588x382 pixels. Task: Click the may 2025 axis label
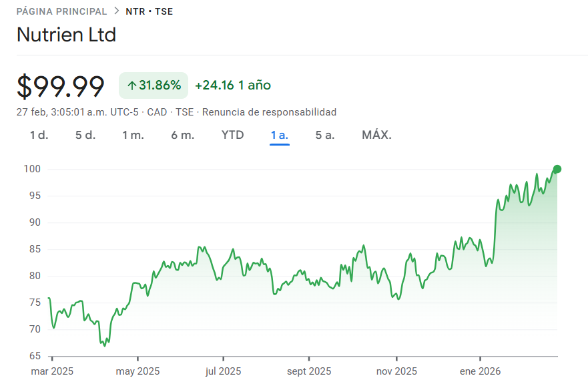(x=137, y=371)
